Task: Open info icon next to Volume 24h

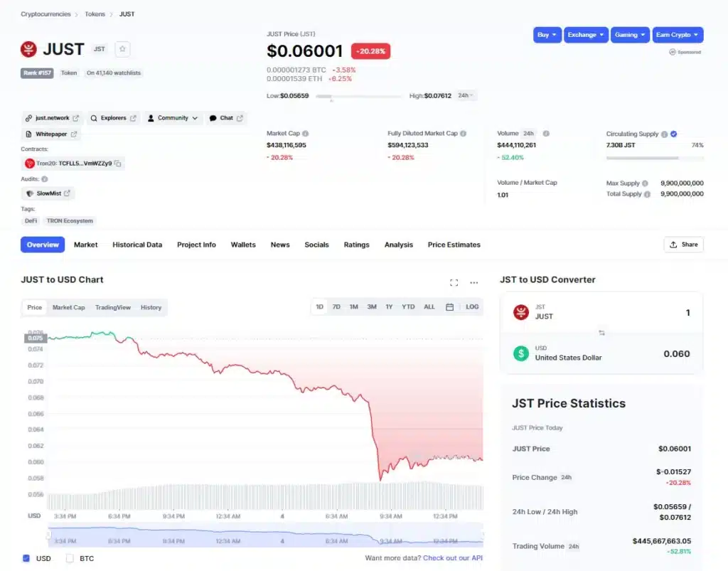Action: pyautogui.click(x=546, y=133)
